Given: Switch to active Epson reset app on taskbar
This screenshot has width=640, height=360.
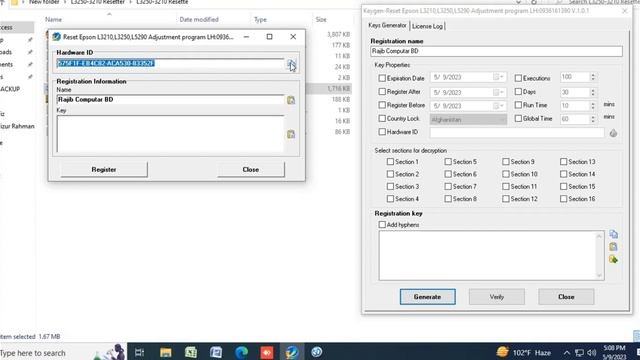Looking at the screenshot, I should (x=292, y=352).
